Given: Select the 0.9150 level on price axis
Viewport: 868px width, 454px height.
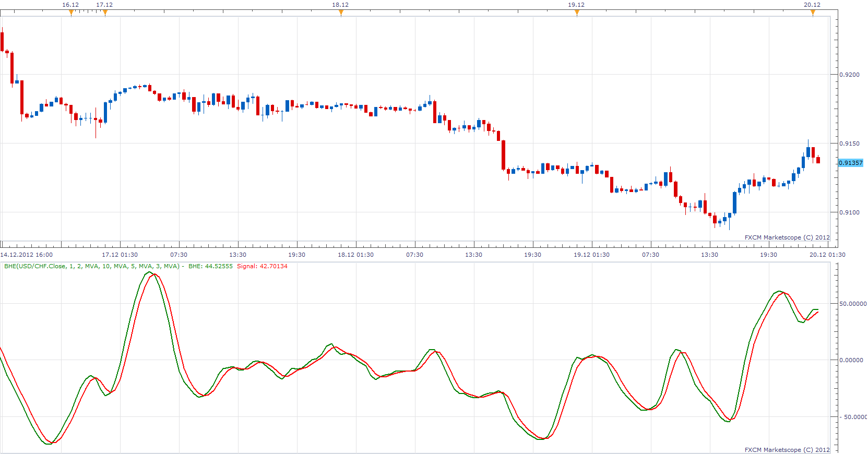Looking at the screenshot, I should click(849, 144).
